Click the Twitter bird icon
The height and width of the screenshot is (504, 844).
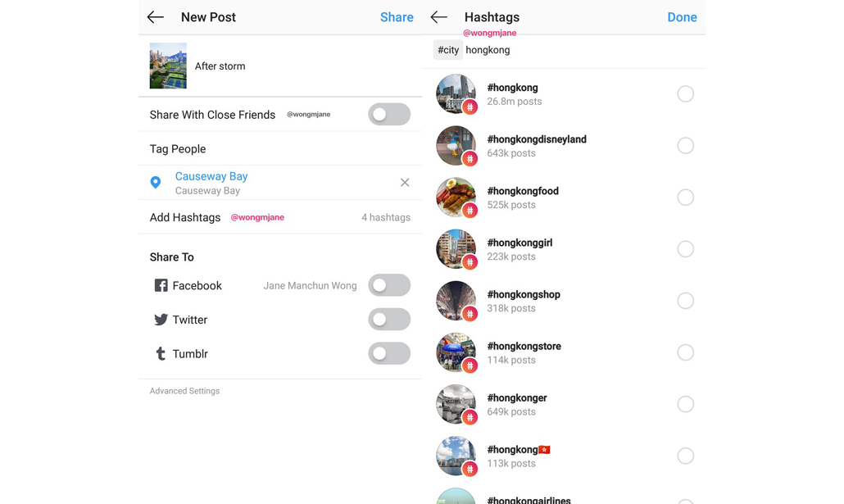coord(161,320)
